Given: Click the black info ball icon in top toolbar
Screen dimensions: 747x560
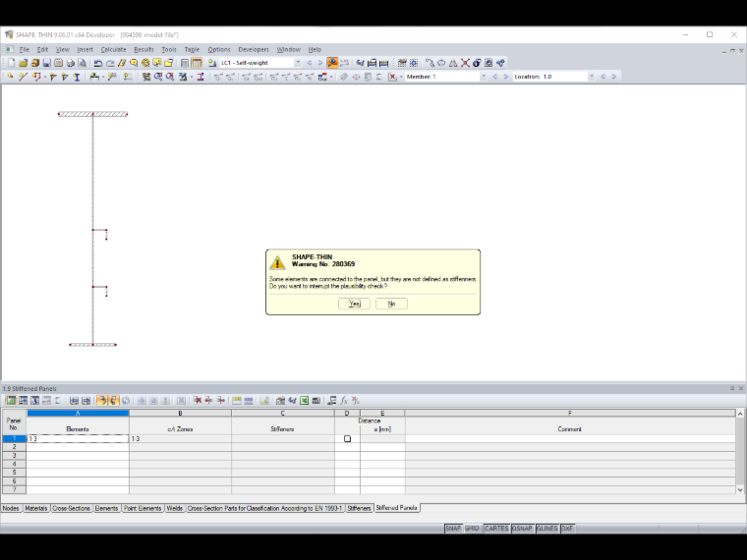Looking at the screenshot, I should point(477,63).
